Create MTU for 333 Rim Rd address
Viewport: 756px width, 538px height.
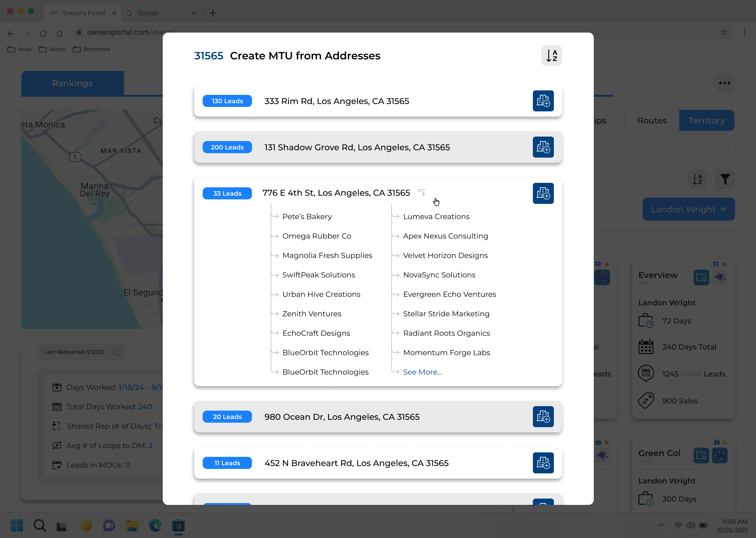tap(543, 101)
